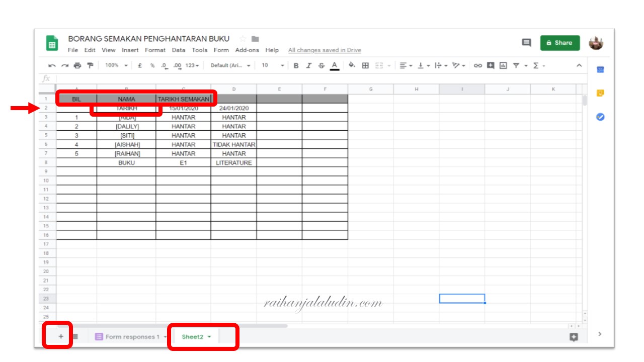
Task: Open the Format menu
Action: click(x=155, y=50)
